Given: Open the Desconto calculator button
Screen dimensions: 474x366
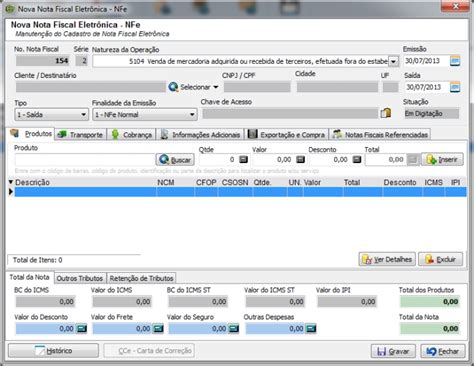Looking at the screenshot, I should 357,160.
